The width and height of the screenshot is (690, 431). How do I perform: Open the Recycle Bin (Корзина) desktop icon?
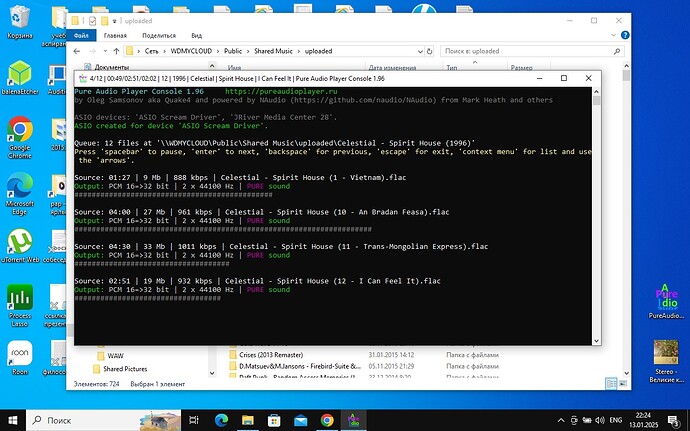click(x=19, y=22)
